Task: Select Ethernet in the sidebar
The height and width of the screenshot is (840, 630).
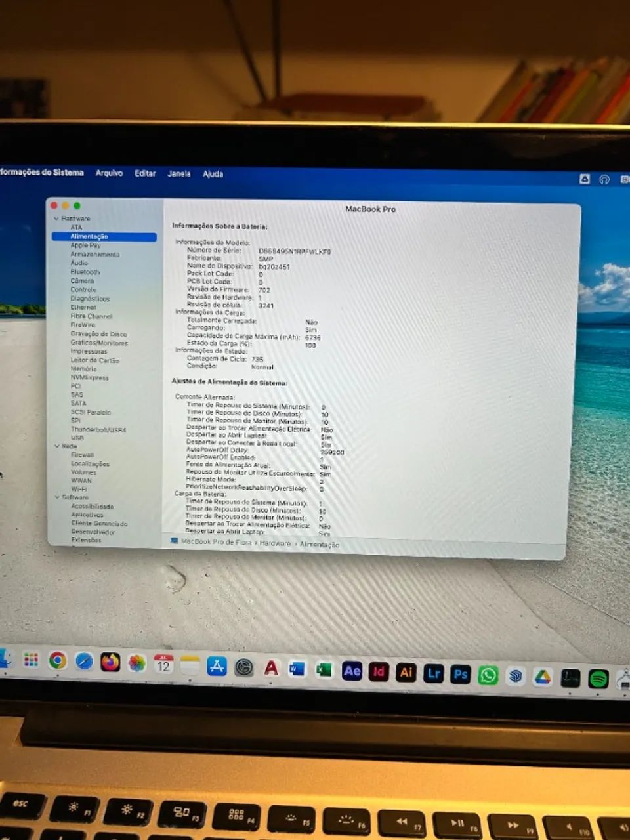Action: pos(83,307)
